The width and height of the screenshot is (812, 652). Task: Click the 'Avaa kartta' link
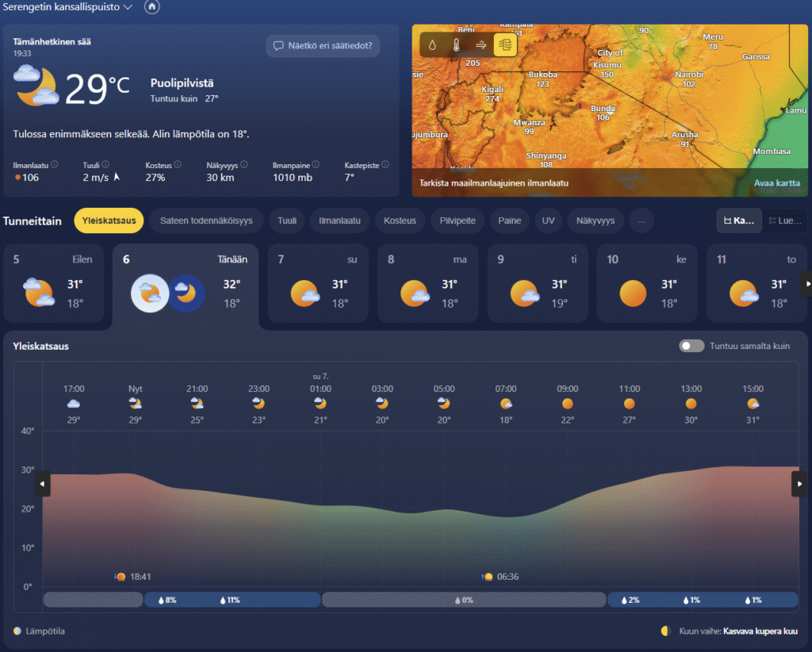coord(776,183)
